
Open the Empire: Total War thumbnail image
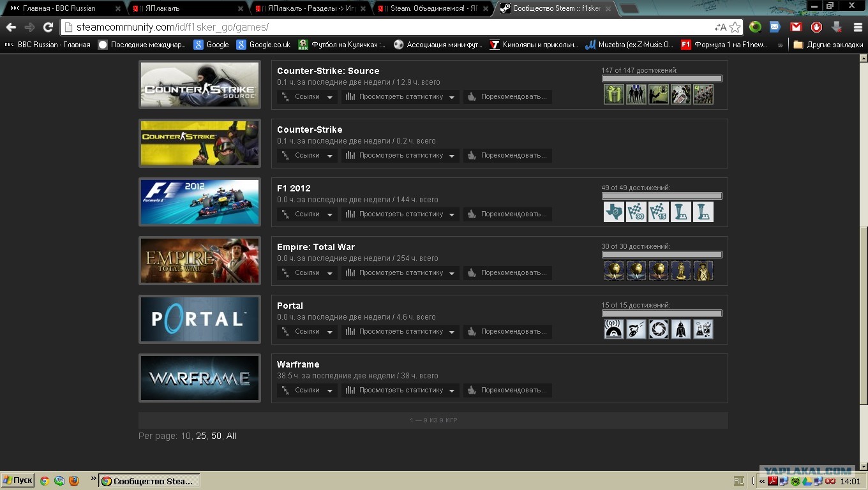(200, 261)
